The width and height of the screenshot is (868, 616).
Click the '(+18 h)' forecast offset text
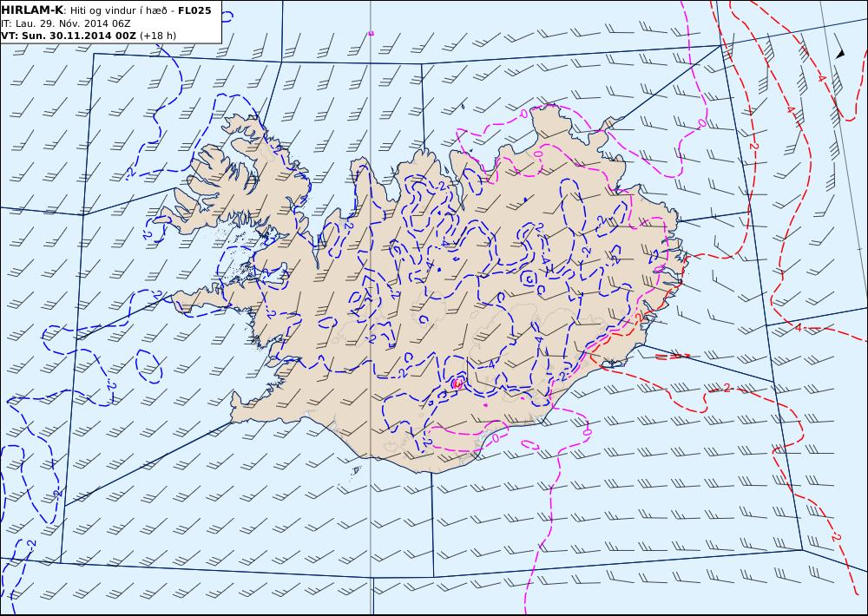click(x=158, y=36)
